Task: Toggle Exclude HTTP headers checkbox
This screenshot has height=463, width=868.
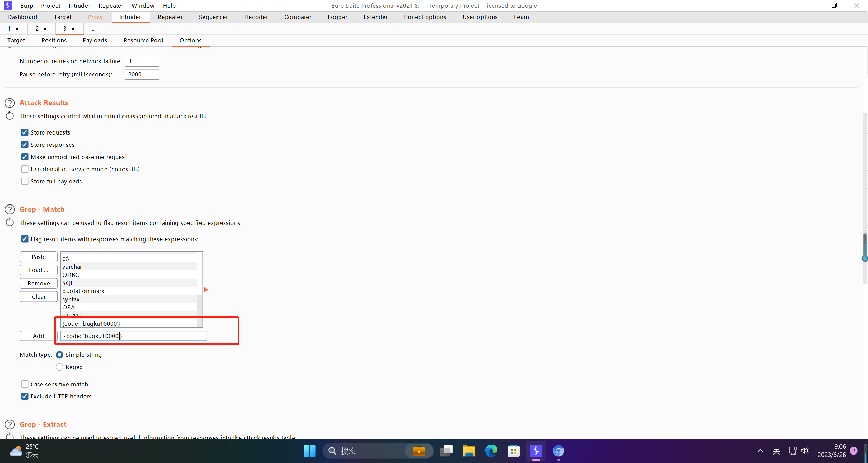Action: 25,396
